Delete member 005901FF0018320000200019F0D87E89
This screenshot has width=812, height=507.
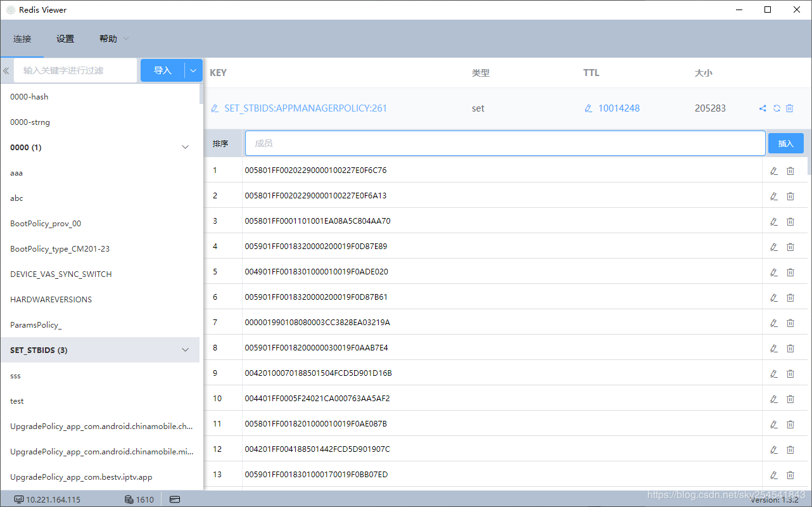coord(790,247)
